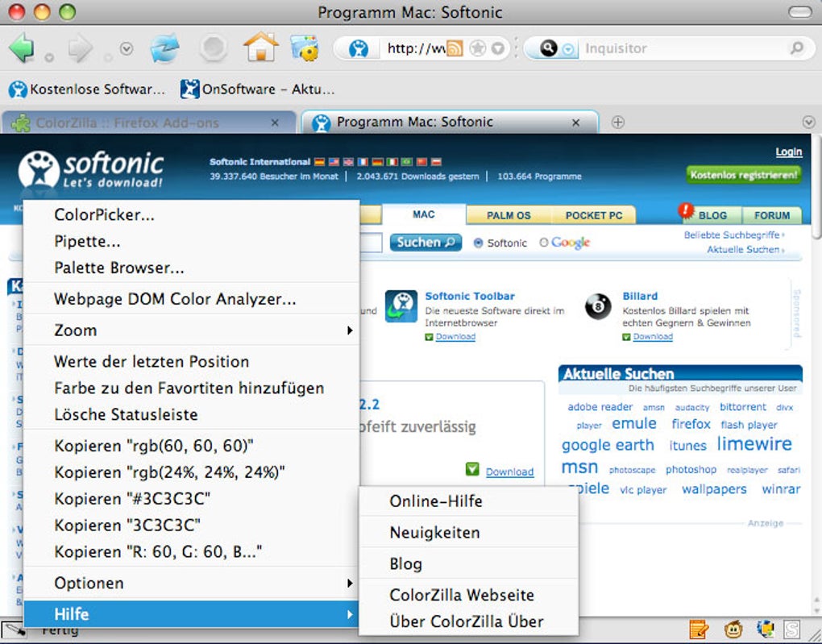Click the Softonic Toolbar app icon
This screenshot has width=822, height=644.
(401, 306)
